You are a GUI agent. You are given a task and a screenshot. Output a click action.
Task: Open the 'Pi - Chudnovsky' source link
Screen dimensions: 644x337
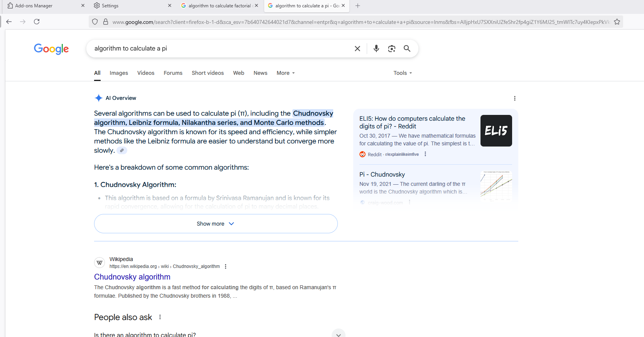pos(382,175)
